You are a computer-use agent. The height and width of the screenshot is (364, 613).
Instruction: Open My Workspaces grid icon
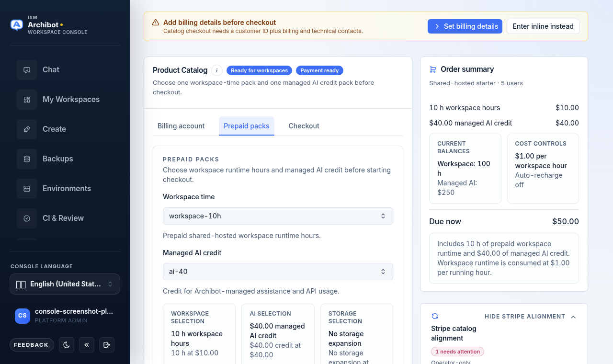[27, 99]
